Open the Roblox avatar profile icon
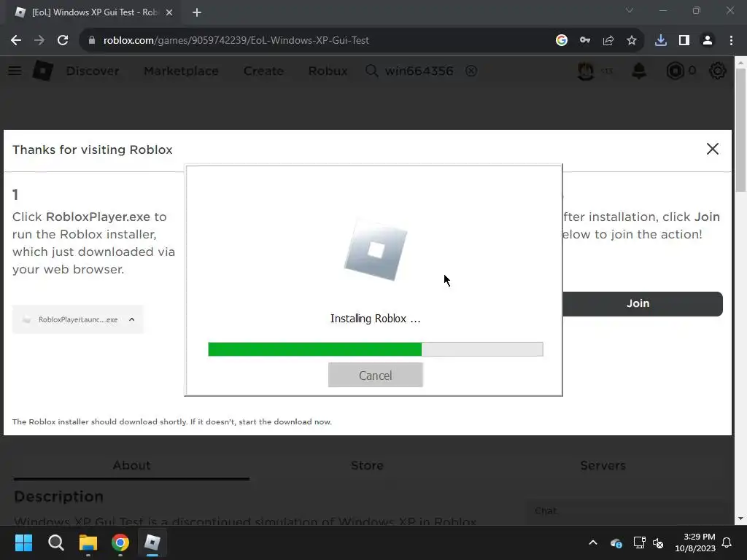Screen dimensions: 747x560 [x=586, y=71]
